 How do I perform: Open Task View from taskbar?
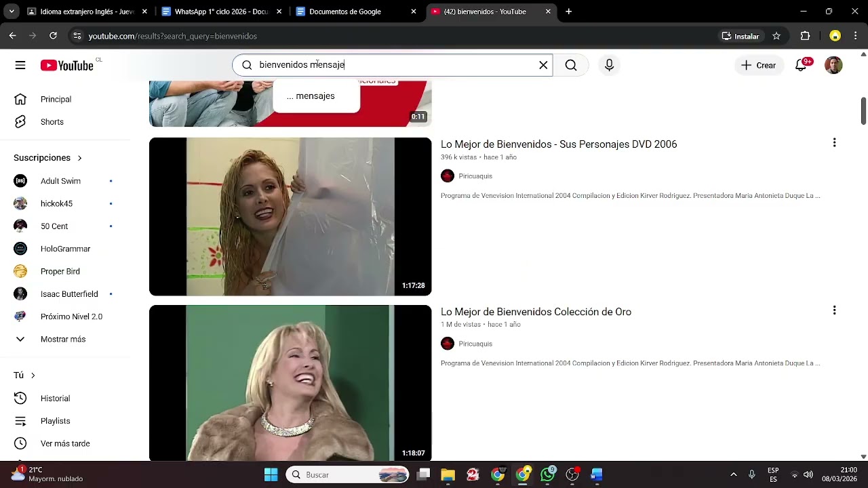[423, 474]
